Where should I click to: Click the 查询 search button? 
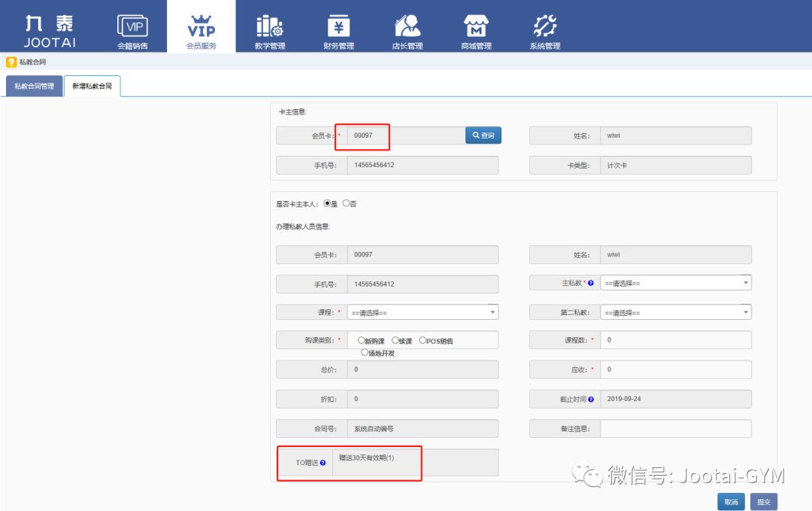pos(483,135)
